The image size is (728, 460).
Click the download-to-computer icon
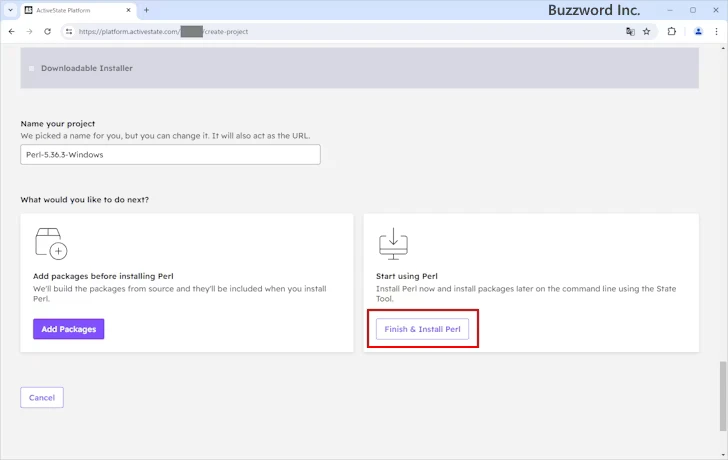393,244
